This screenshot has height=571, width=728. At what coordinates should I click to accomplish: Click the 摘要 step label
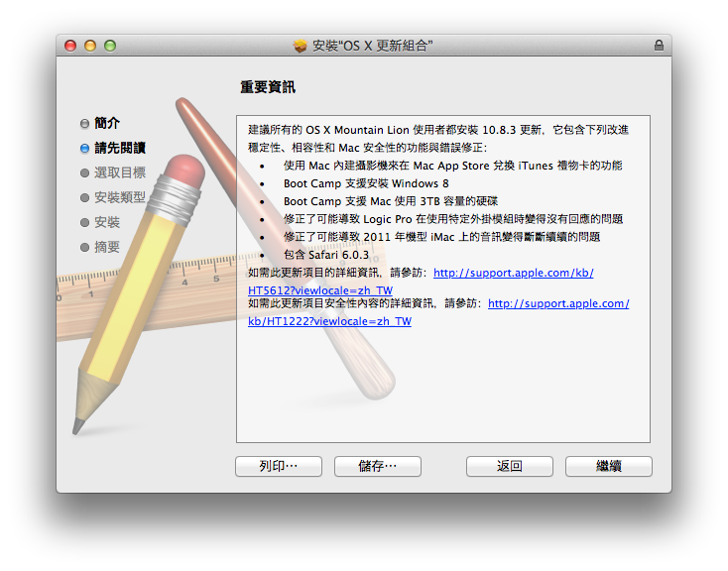pos(107,247)
